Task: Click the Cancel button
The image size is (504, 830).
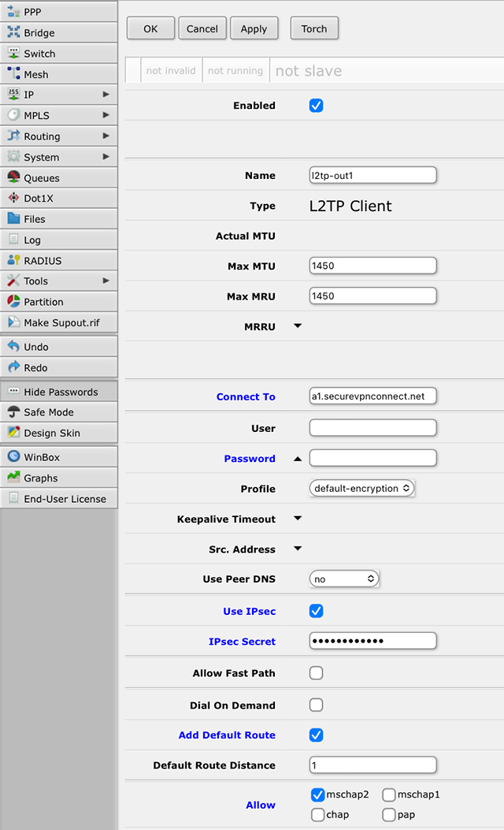Action: (202, 28)
